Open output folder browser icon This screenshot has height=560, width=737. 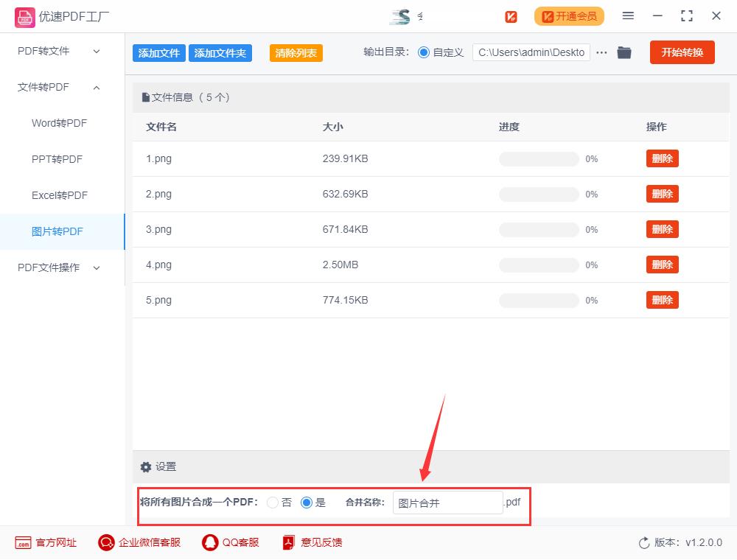(x=624, y=52)
